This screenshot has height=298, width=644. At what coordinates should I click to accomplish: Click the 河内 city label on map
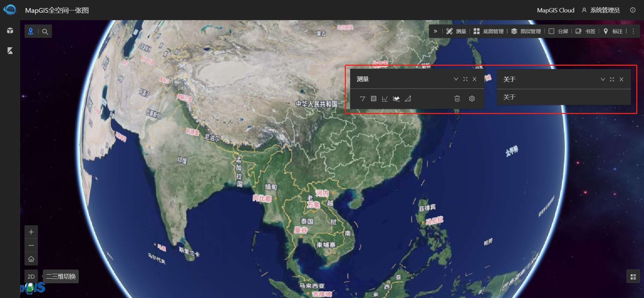click(322, 193)
